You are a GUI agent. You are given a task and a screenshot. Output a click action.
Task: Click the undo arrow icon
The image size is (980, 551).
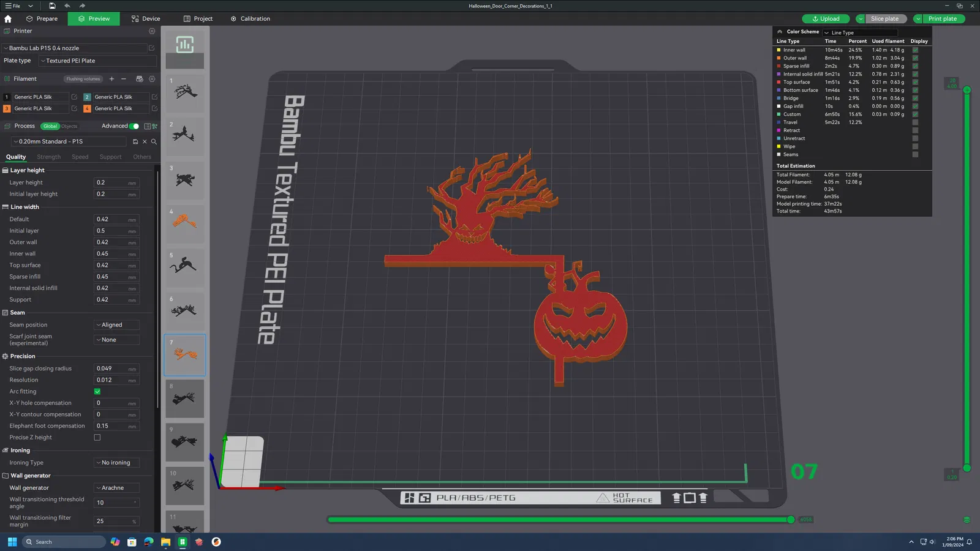[67, 6]
